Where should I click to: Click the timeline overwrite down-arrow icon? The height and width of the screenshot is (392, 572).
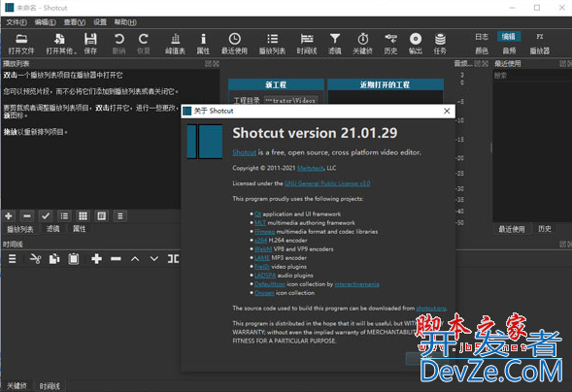click(x=154, y=259)
